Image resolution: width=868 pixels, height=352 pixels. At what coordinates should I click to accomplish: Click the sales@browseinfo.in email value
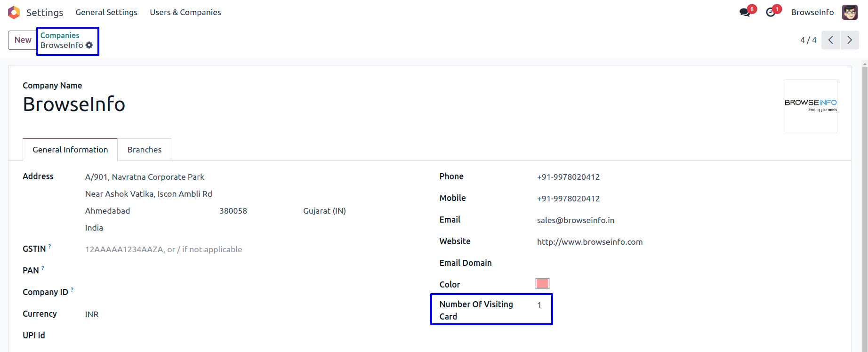click(x=576, y=220)
